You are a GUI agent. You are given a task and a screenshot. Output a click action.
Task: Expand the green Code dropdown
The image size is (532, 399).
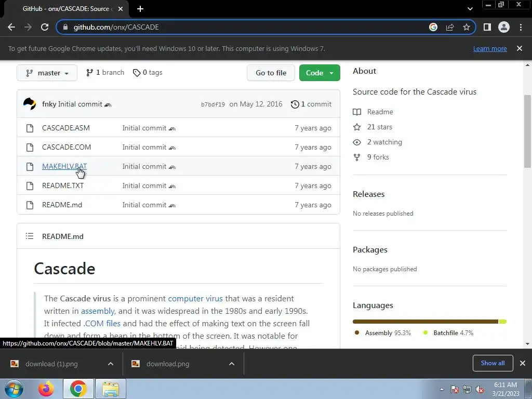(320, 73)
